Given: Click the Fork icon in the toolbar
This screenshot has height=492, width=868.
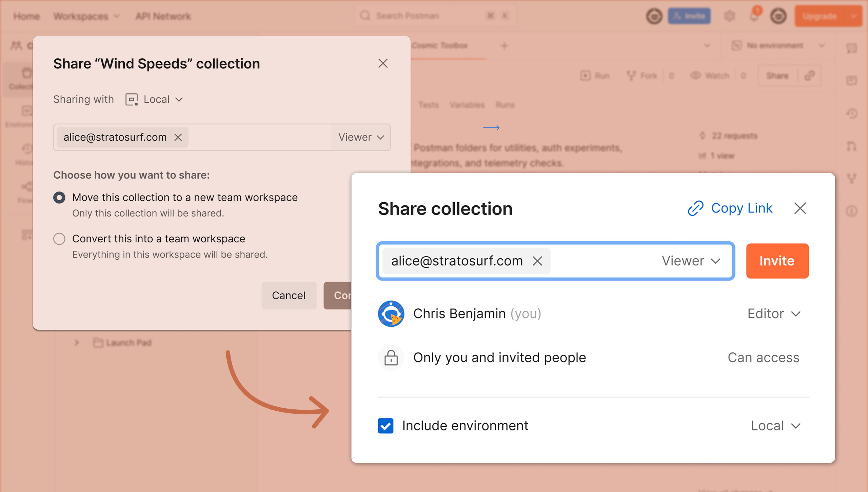Looking at the screenshot, I should point(631,76).
